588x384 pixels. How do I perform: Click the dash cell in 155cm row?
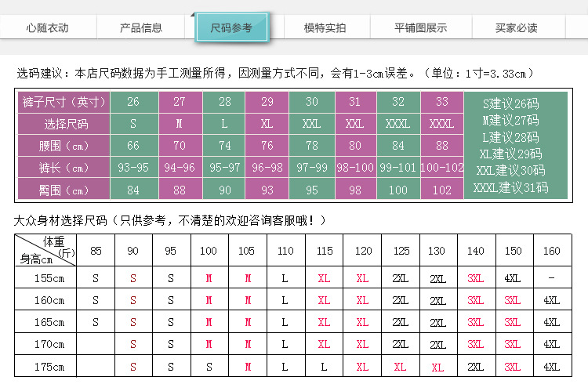[552, 278]
